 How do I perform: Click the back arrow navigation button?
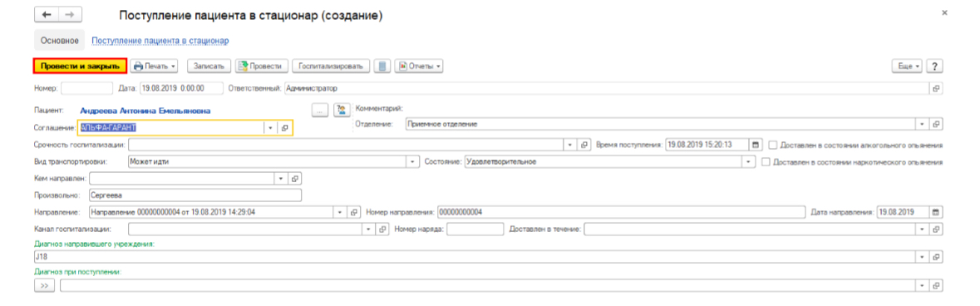pos(46,14)
